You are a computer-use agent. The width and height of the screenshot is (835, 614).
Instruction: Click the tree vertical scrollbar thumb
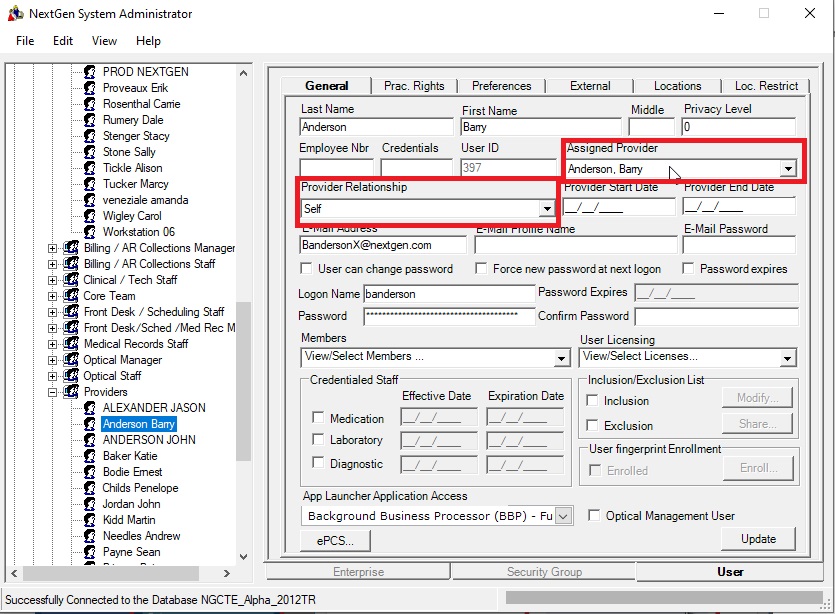click(x=243, y=381)
